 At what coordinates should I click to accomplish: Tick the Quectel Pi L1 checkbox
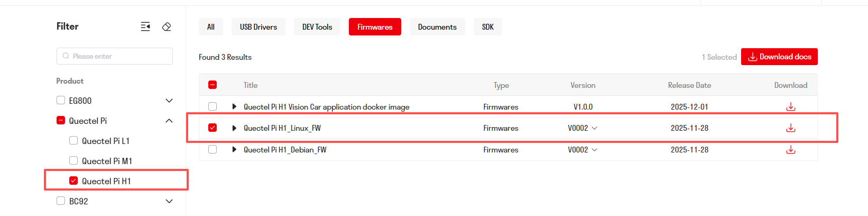pos(73,141)
